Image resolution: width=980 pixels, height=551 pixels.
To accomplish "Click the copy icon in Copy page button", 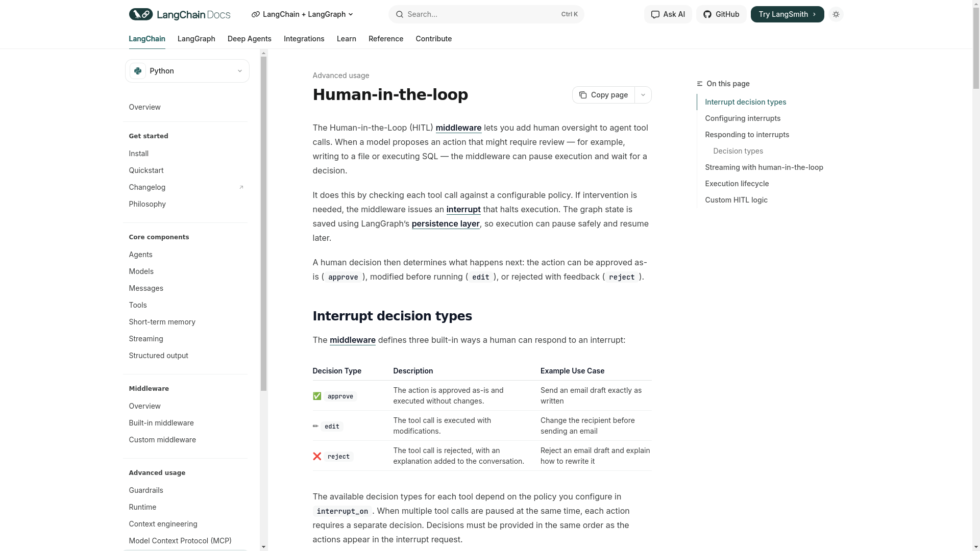I will click(x=583, y=95).
